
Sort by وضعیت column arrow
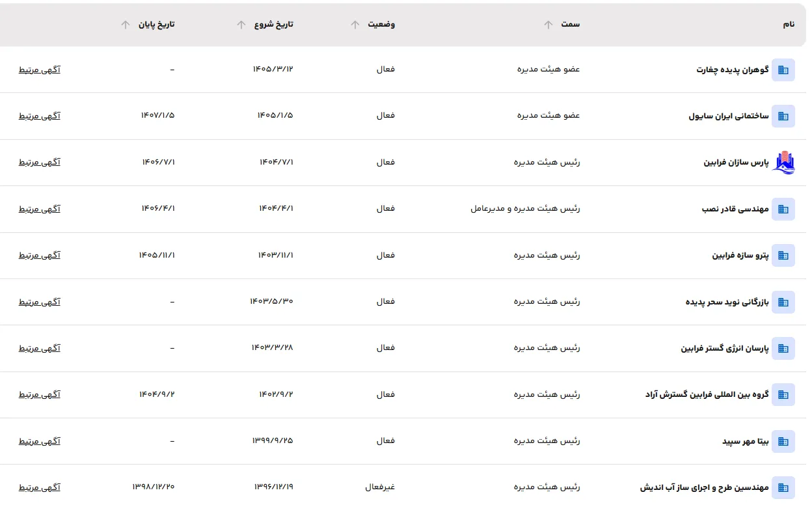coord(355,25)
